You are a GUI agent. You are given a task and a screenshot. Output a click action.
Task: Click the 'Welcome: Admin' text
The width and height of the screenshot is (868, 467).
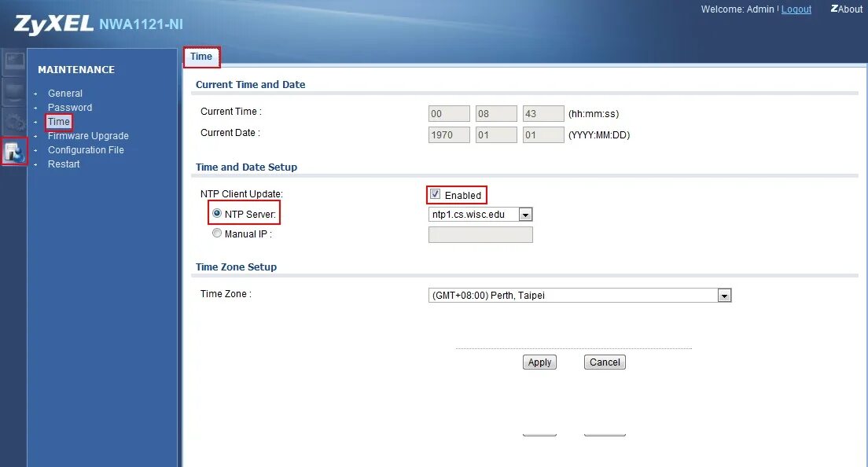[737, 9]
